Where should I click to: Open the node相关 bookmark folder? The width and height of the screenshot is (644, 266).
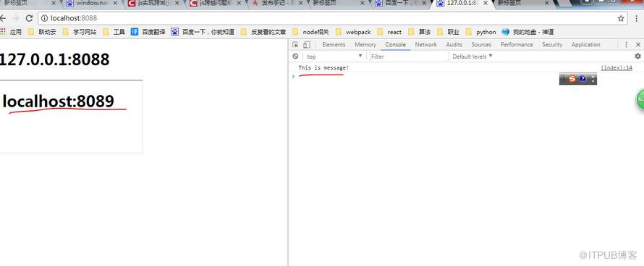(310, 32)
